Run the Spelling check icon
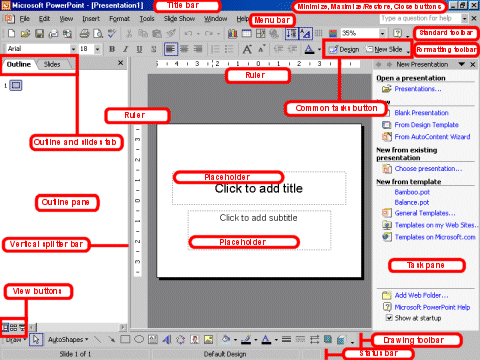The height and width of the screenshot is (360, 480). pos(112,33)
